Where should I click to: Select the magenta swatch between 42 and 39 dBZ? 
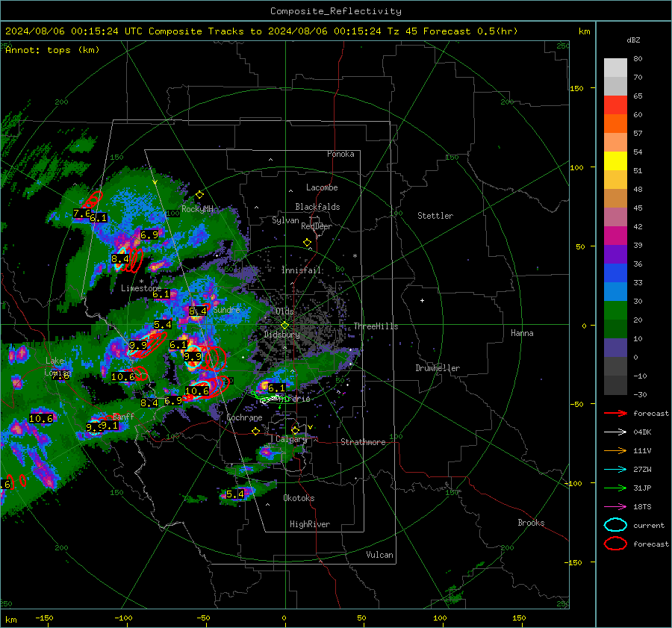(x=615, y=236)
